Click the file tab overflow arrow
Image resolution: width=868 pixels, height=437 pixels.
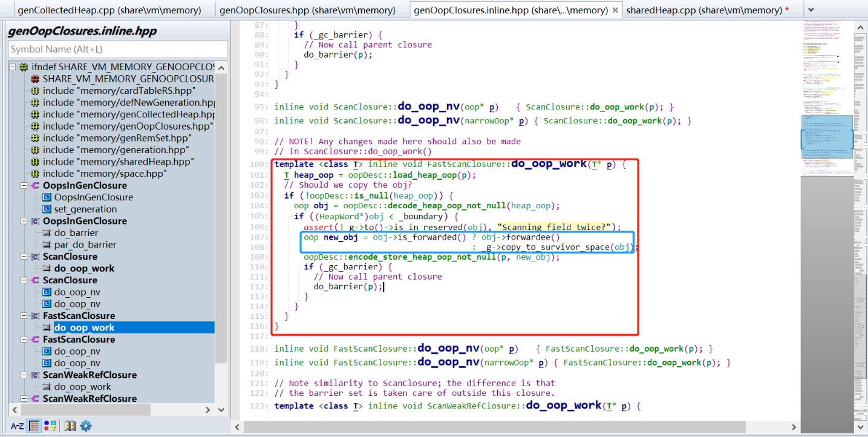coord(810,9)
